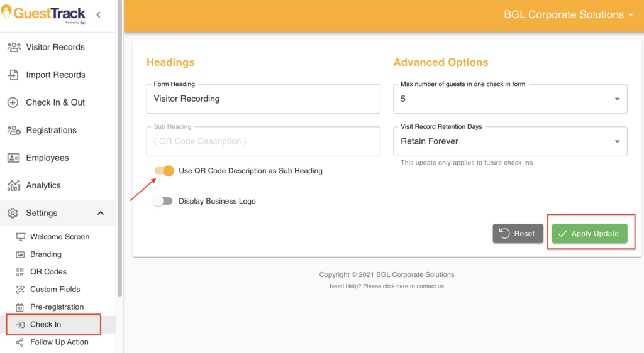
Task: Open the Welcome Screen settings page
Action: (60, 237)
